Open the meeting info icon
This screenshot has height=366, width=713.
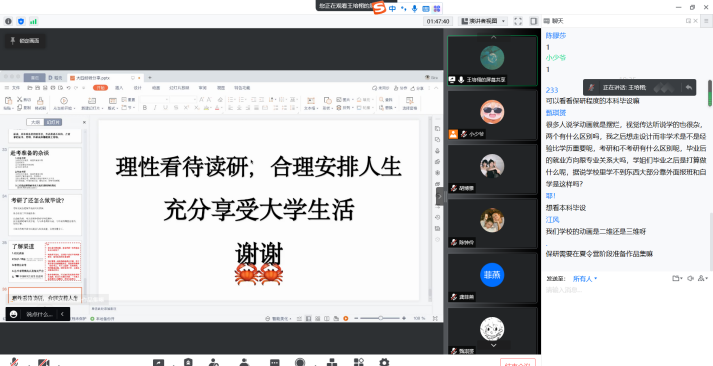pos(8,21)
